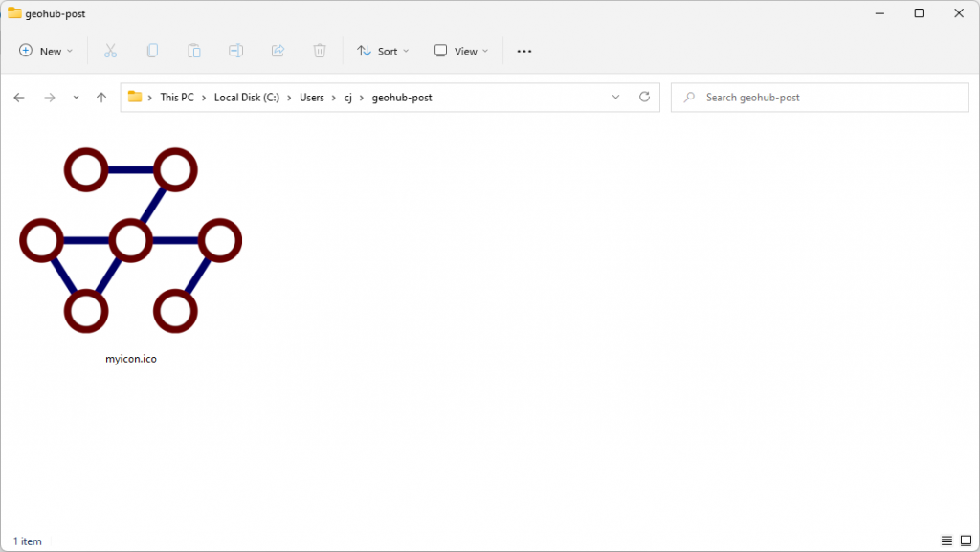Open the View dropdown menu
The image size is (980, 552).
tap(461, 52)
